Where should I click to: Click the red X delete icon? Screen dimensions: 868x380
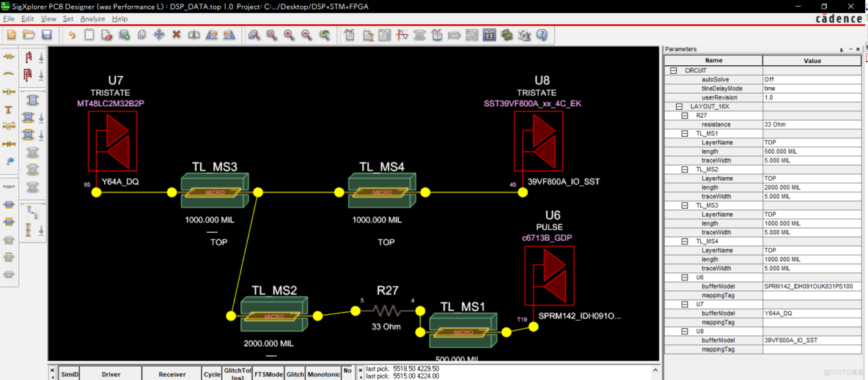pyautogui.click(x=176, y=35)
